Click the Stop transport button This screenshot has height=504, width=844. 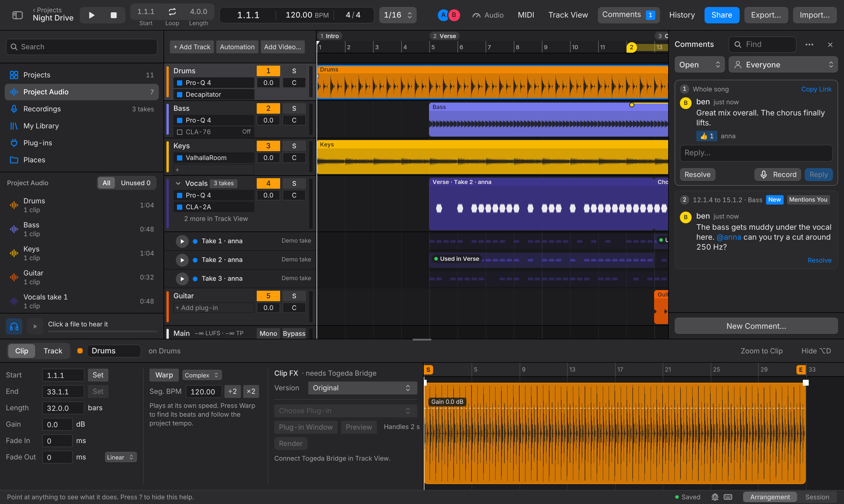pyautogui.click(x=113, y=15)
